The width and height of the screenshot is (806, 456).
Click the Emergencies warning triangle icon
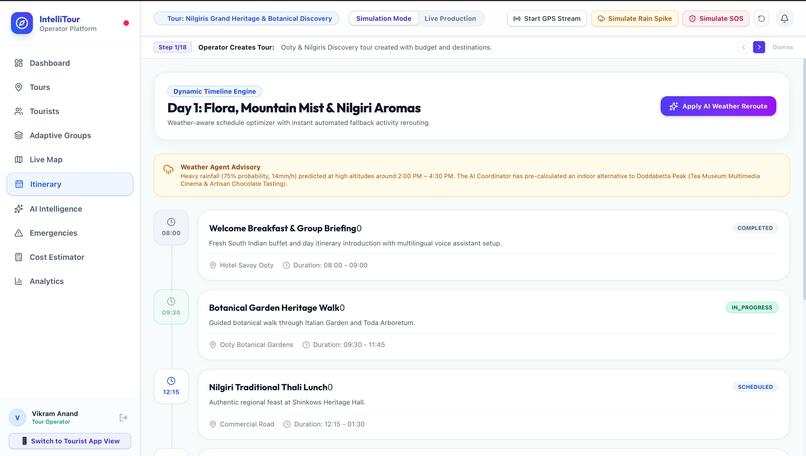19,233
